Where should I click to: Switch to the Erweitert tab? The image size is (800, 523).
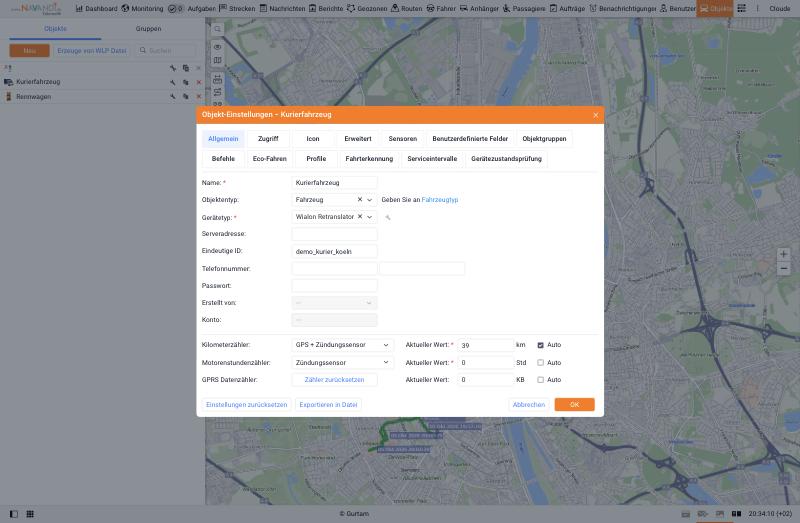pyautogui.click(x=358, y=139)
